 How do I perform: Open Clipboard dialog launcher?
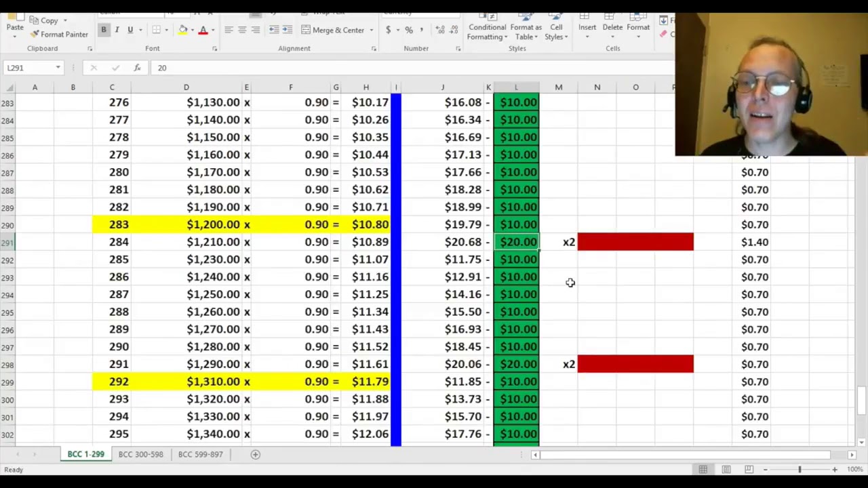[x=90, y=49]
